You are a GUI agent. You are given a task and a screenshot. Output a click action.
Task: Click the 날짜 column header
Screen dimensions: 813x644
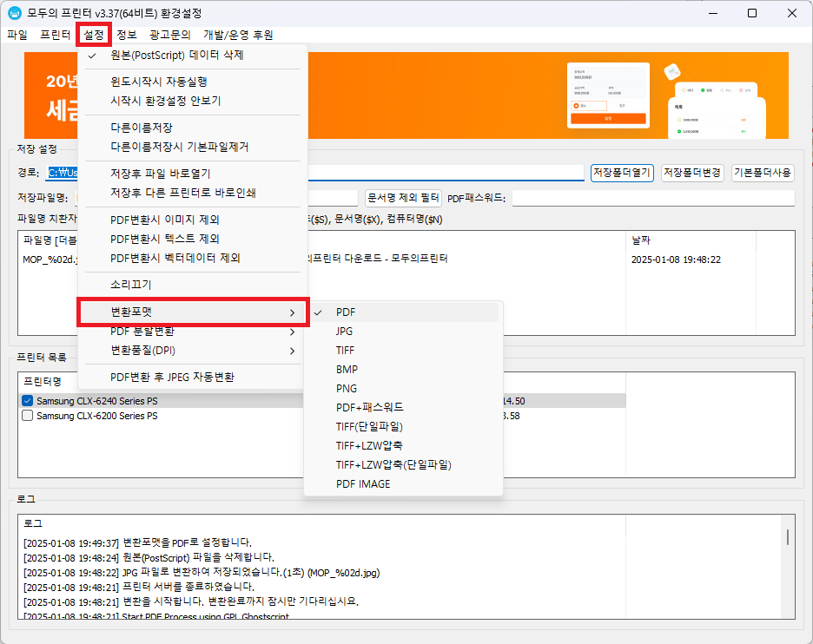[691, 240]
